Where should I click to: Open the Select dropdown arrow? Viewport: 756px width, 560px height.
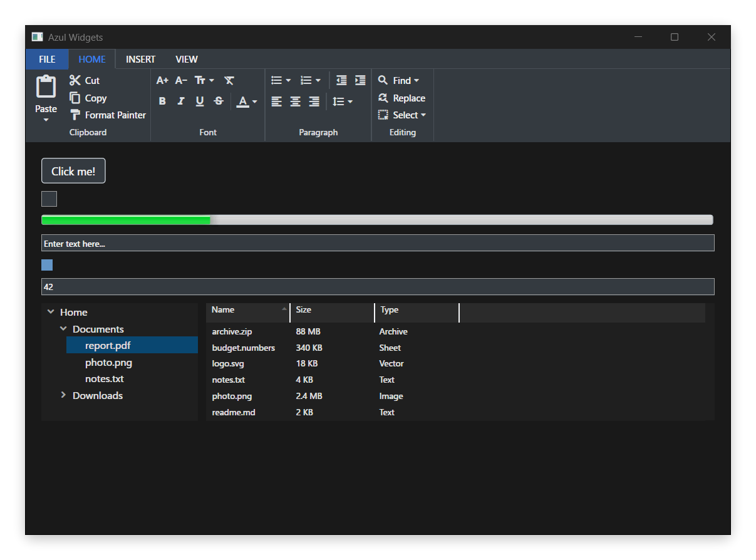[x=423, y=115]
